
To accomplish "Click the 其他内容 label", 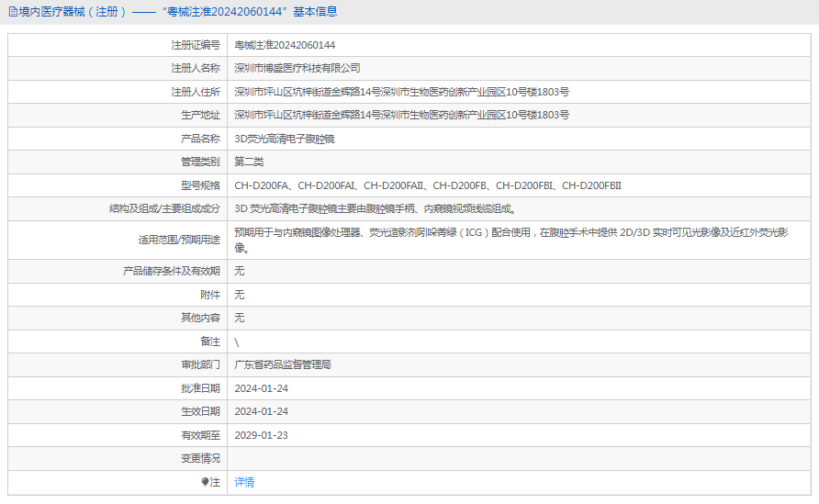I will tap(200, 318).
